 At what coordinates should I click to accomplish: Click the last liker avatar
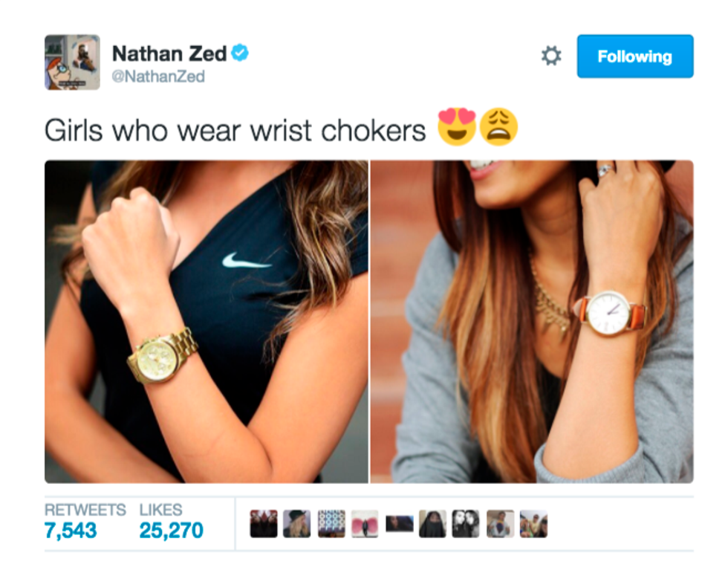point(533,524)
